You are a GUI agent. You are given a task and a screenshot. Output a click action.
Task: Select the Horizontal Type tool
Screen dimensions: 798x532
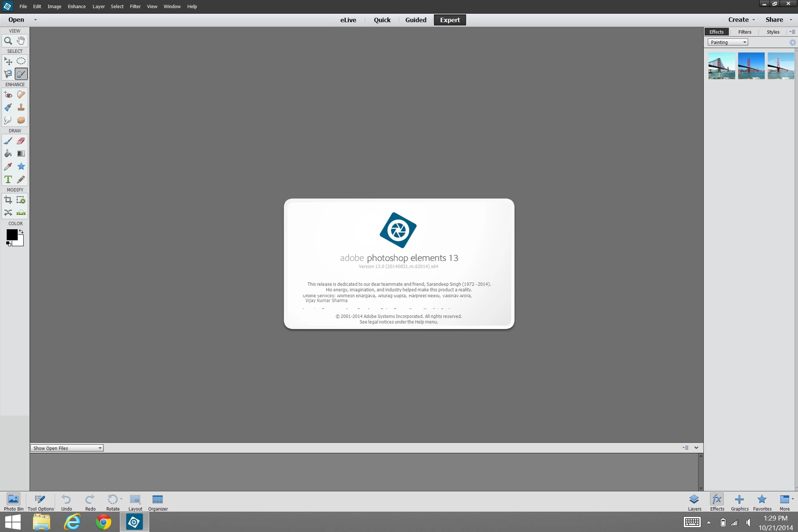[x=8, y=179]
